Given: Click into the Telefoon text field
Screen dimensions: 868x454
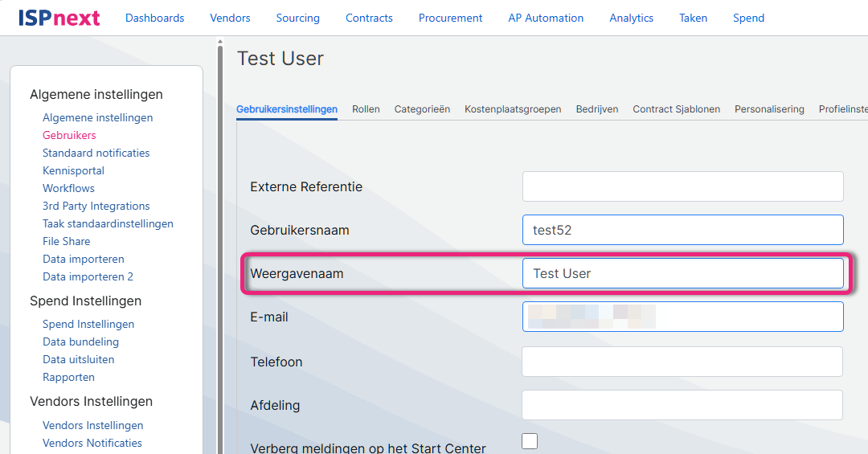Looking at the screenshot, I should pyautogui.click(x=682, y=362).
